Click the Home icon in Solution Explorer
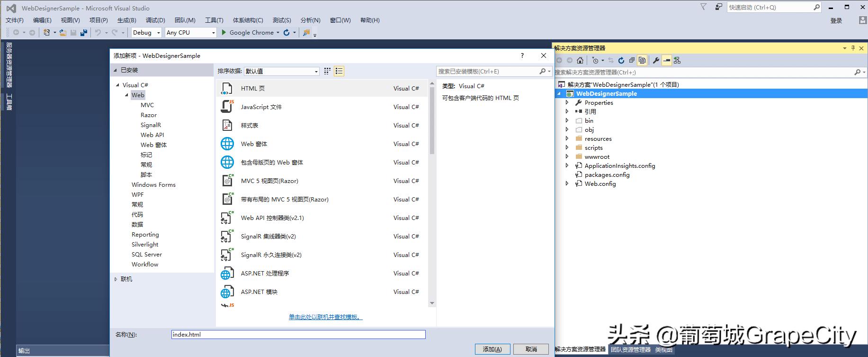This screenshot has height=357, width=868. coord(580,60)
